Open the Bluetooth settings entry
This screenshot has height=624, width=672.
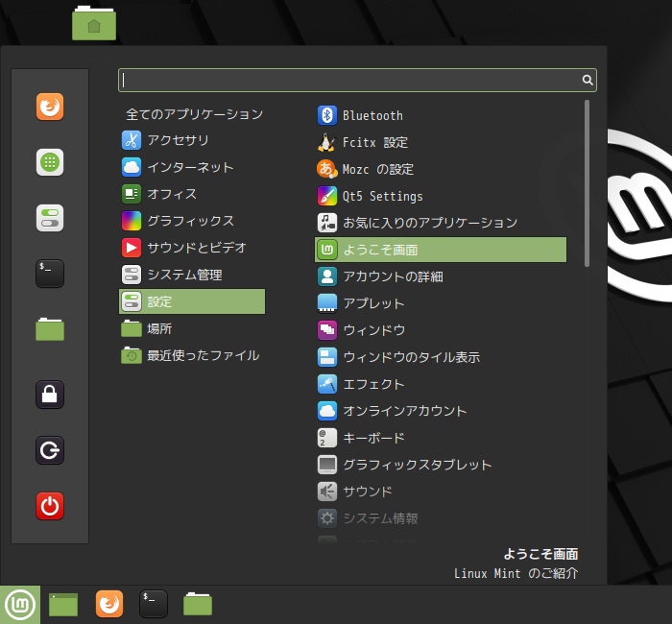(x=441, y=115)
